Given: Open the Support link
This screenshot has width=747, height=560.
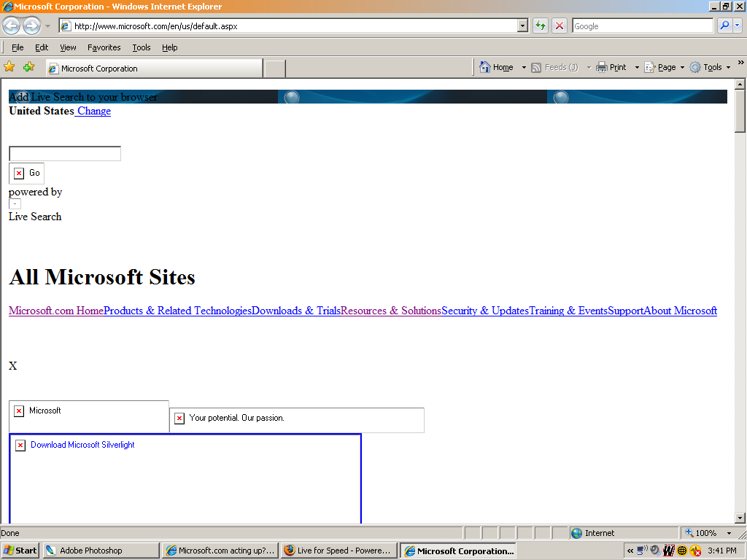Looking at the screenshot, I should [x=625, y=311].
